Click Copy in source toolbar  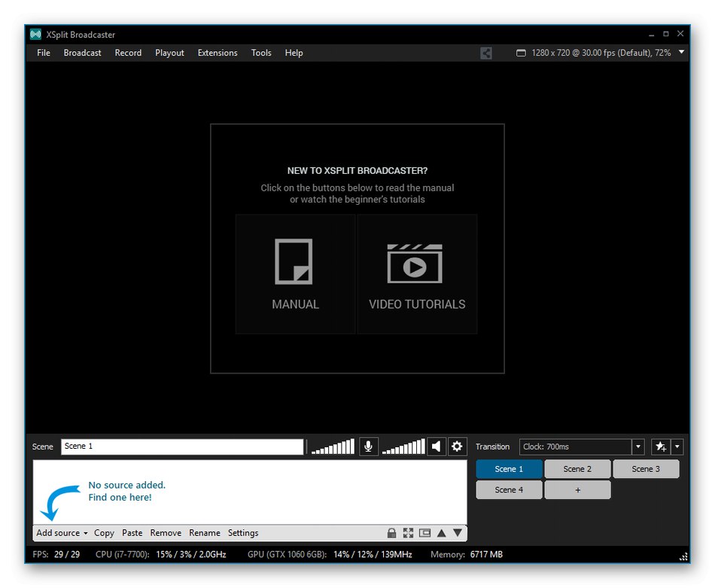(x=104, y=533)
